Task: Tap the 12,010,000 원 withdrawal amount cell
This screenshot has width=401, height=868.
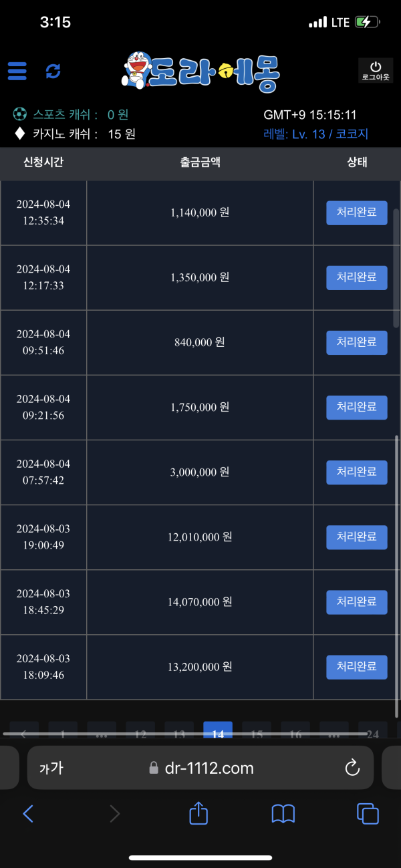Action: [200, 537]
